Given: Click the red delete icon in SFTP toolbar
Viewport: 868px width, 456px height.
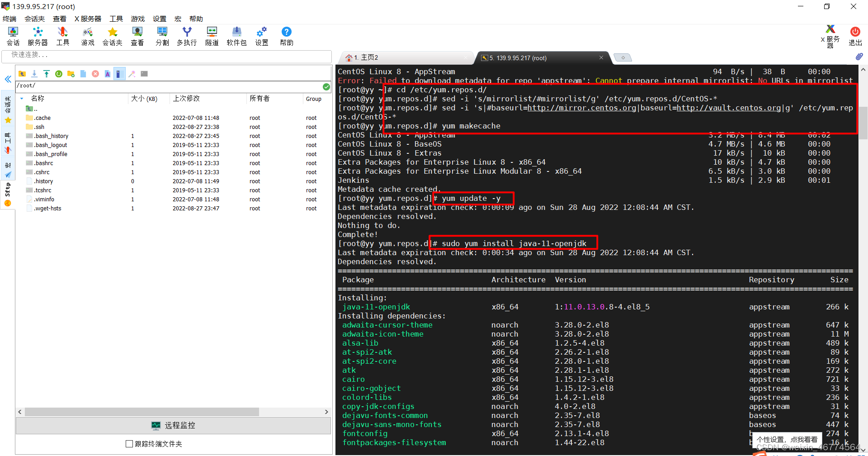Looking at the screenshot, I should click(x=95, y=74).
